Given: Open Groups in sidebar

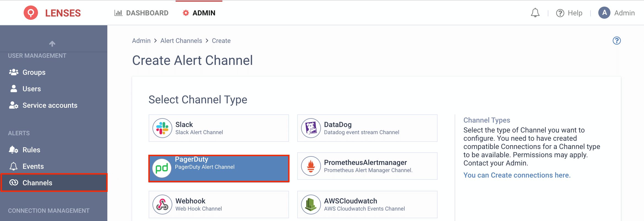Looking at the screenshot, I should [54, 72].
